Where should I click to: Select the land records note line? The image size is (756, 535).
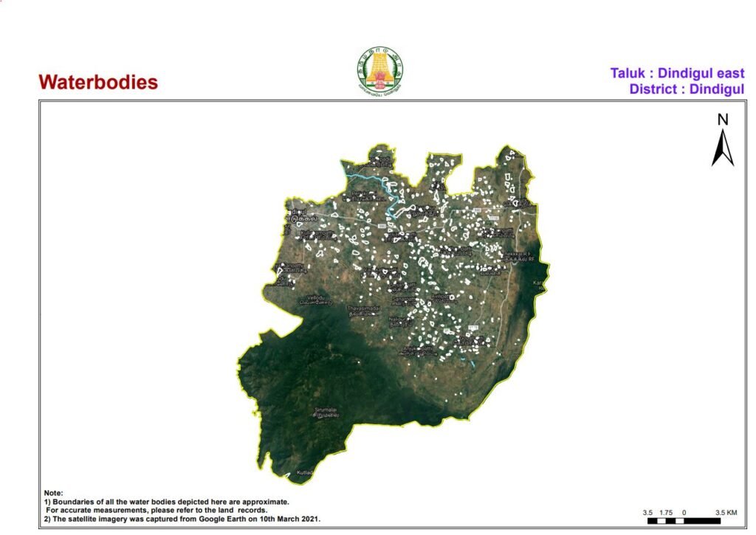click(x=155, y=510)
